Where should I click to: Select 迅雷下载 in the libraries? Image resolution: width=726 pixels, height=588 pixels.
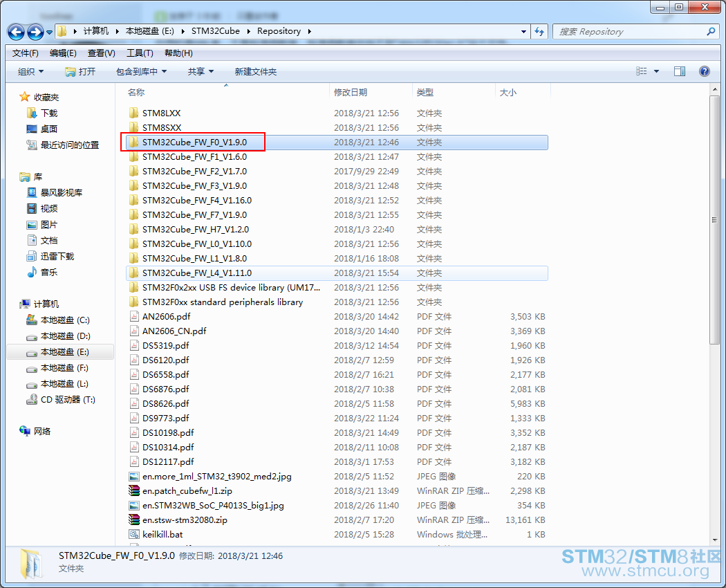click(57, 256)
